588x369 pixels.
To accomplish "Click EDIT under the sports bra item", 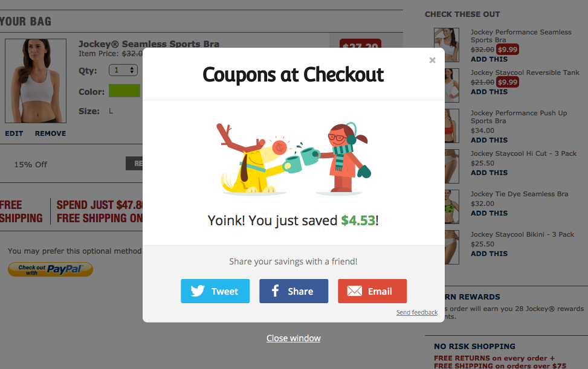I will coord(14,133).
